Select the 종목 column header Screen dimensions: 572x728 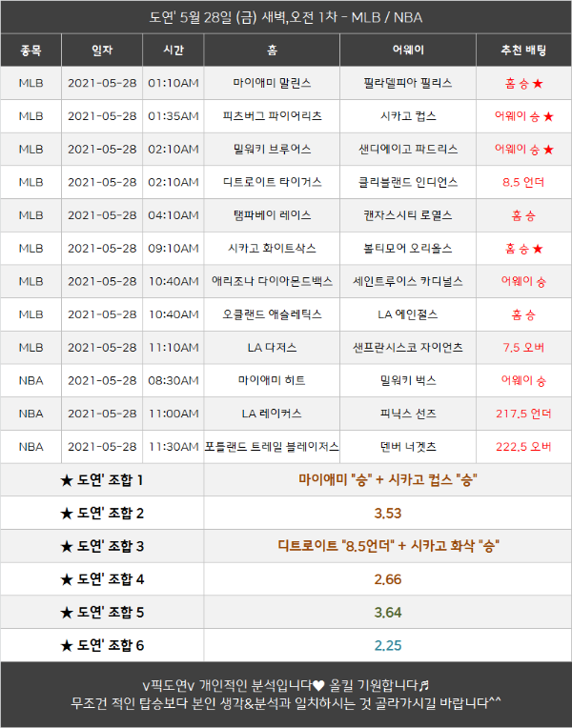point(31,51)
